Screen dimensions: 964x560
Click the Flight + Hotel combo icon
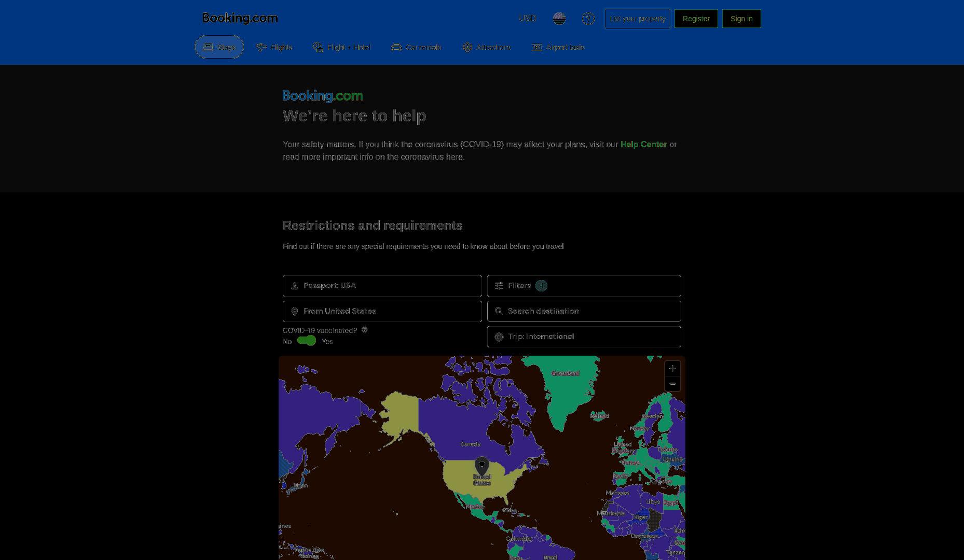tap(318, 47)
